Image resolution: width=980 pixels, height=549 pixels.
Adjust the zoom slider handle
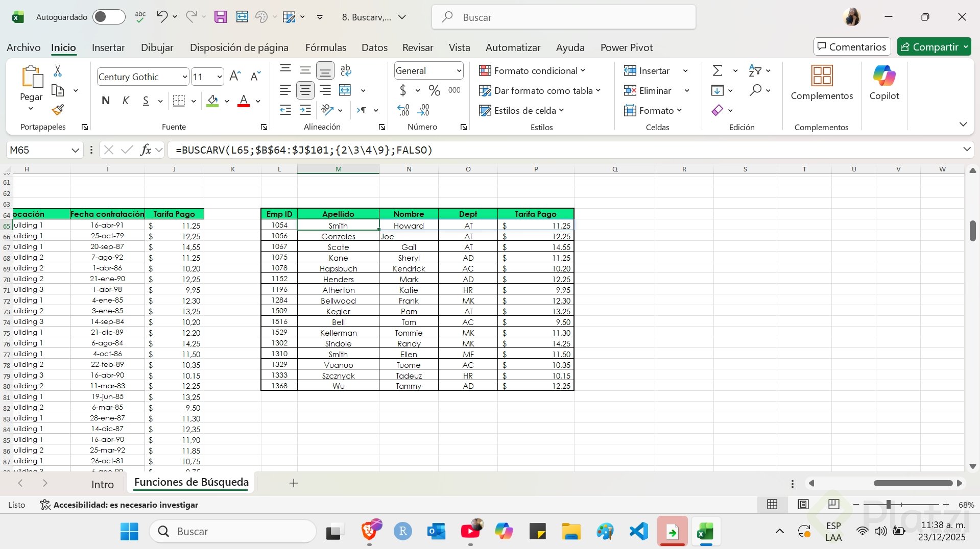coord(889,505)
